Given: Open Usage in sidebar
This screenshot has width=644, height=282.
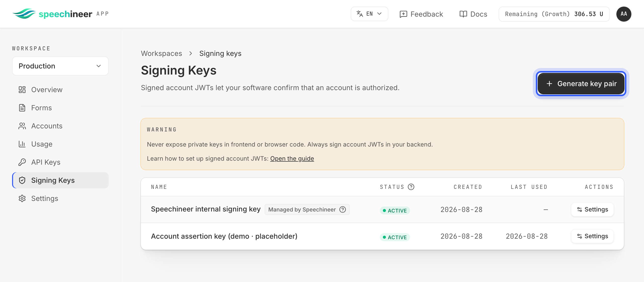Looking at the screenshot, I should click(x=60, y=144).
